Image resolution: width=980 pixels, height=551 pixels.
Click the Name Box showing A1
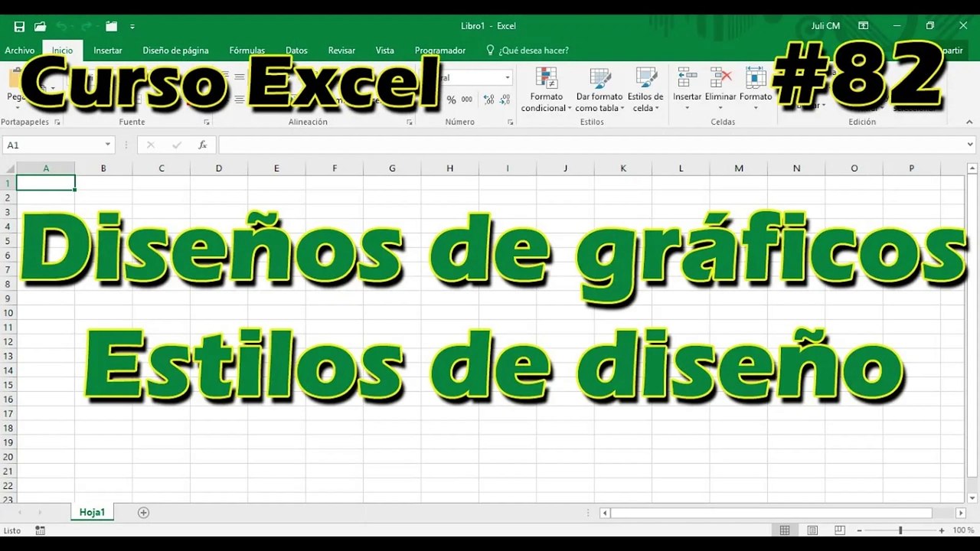pos(52,145)
